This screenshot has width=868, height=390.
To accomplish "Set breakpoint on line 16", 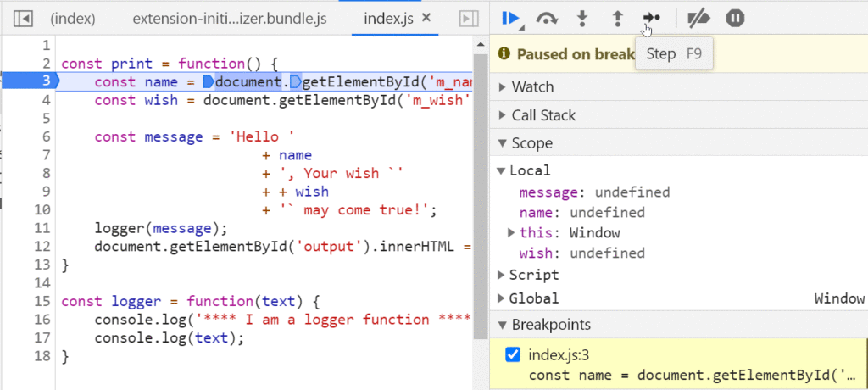I will [42, 320].
